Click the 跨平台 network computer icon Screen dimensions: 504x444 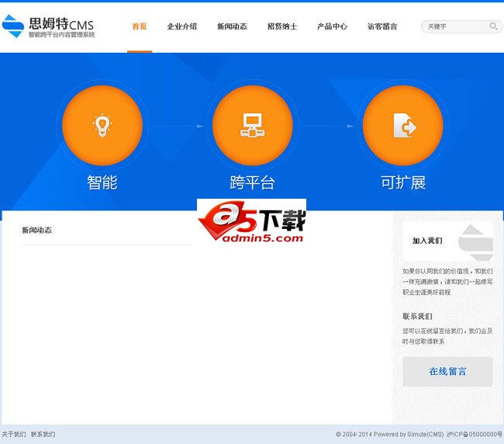coord(252,126)
